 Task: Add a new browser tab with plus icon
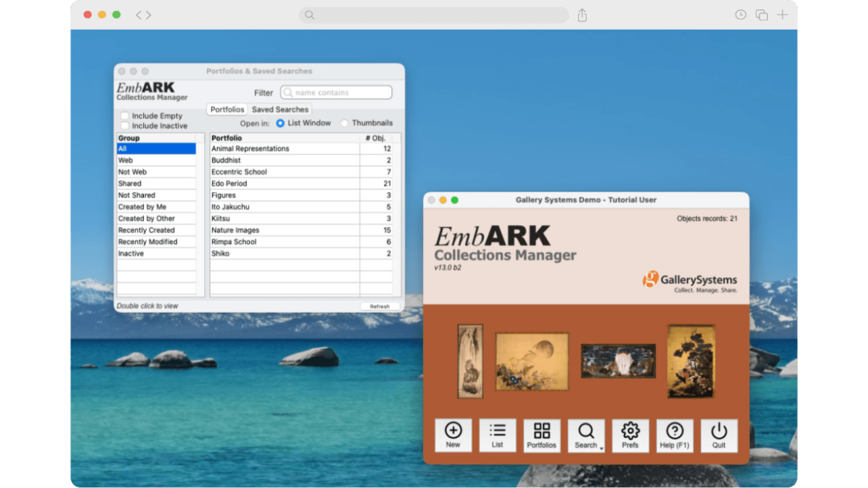tap(782, 15)
